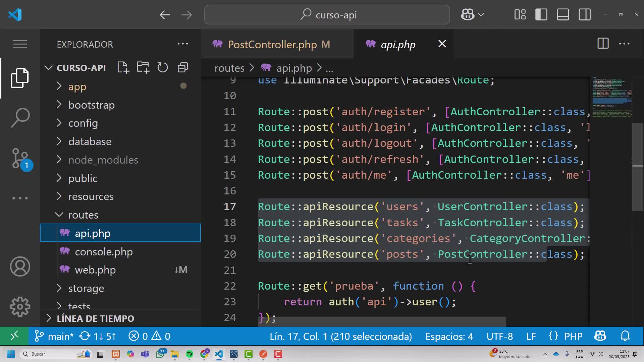Click the editor vertical scrollbar thumb
Viewport: 644px width, 362px height.
click(637, 167)
